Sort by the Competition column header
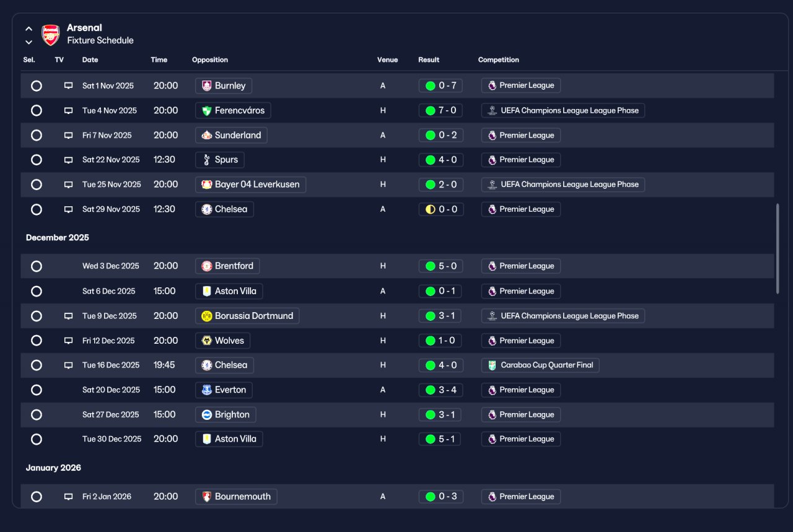Screen dimensions: 793x532 click(499, 60)
